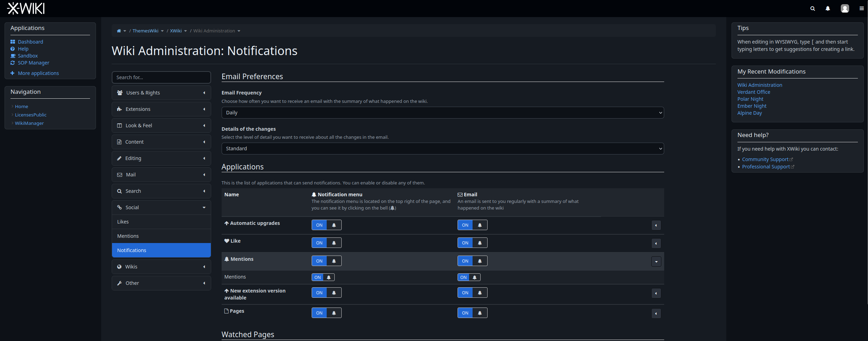Click the Users & Rights people icon
Image resolution: width=868 pixels, height=341 pixels.
click(120, 93)
